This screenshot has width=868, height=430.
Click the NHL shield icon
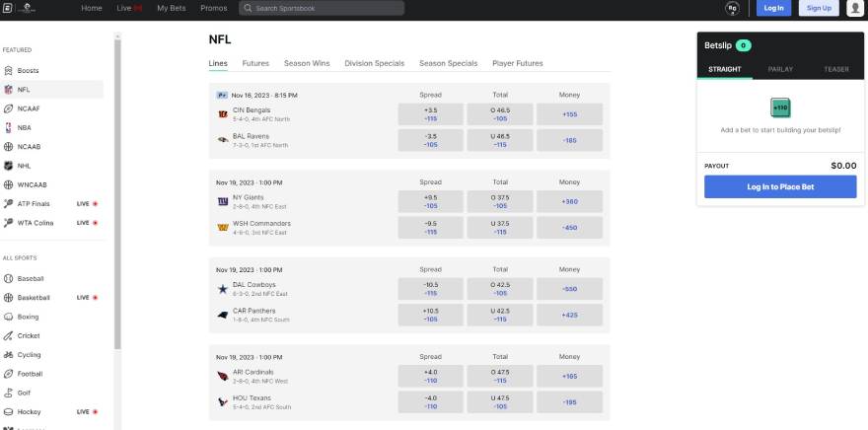click(8, 166)
